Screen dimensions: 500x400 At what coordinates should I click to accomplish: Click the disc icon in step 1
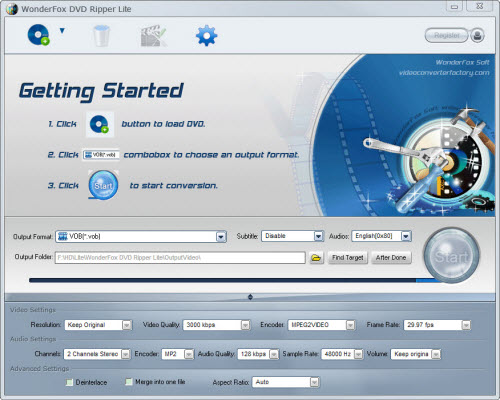(100, 124)
